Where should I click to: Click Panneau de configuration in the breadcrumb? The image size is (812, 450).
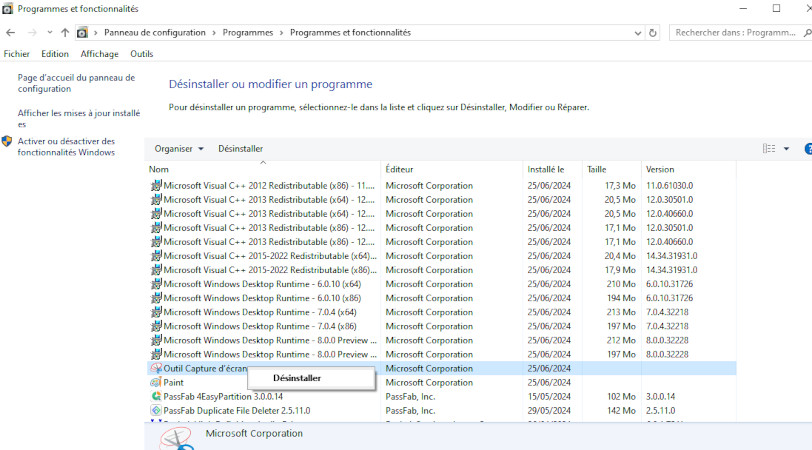point(155,33)
